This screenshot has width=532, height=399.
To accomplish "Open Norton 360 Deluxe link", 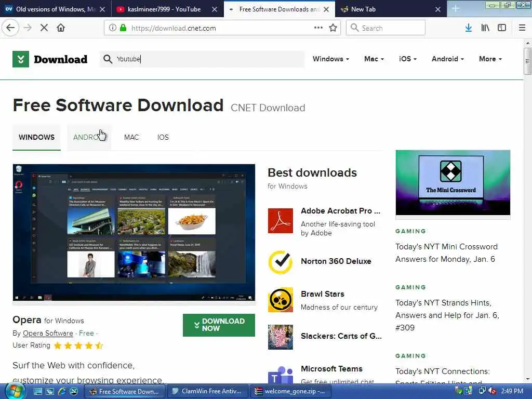I will click(x=336, y=261).
